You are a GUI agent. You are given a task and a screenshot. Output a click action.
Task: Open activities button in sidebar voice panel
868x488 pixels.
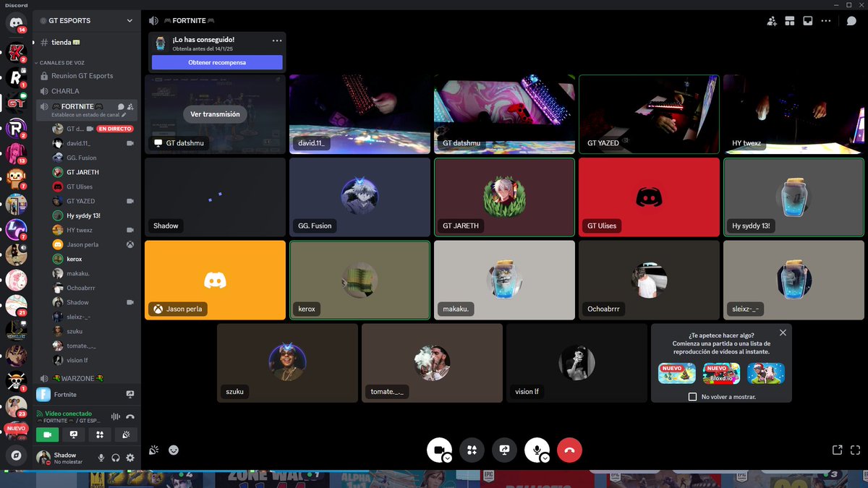(x=100, y=435)
